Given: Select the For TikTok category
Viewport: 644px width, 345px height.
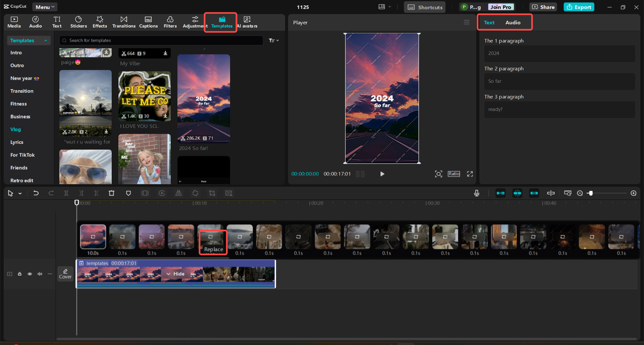Looking at the screenshot, I should coord(23,155).
